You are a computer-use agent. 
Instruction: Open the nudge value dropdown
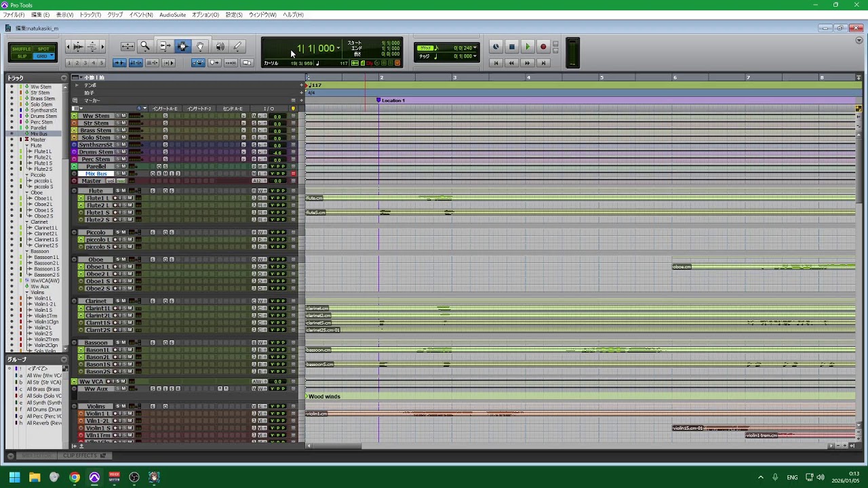click(x=475, y=56)
